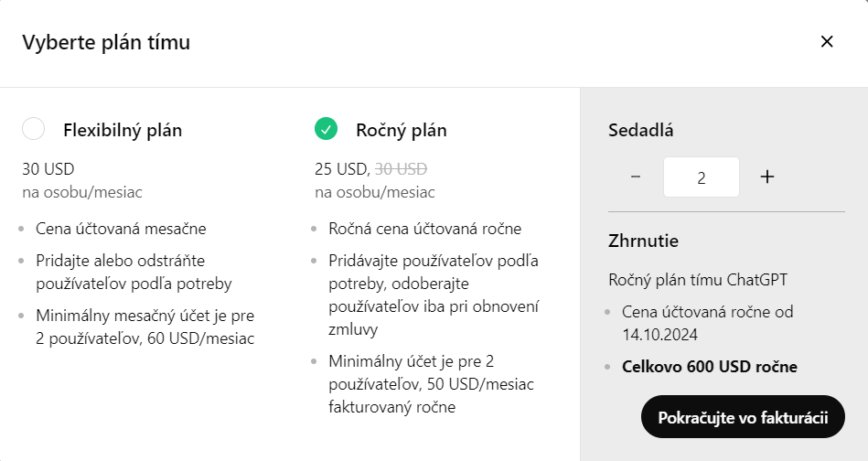This screenshot has width=868, height=461.
Task: Click billing date 14.10.2024 text
Action: point(659,335)
